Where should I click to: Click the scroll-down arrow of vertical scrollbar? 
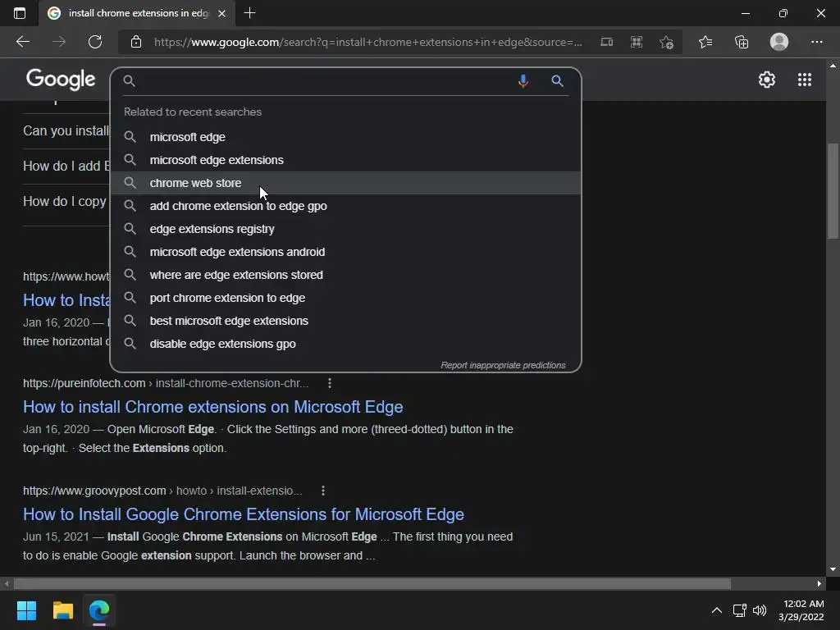tap(833, 569)
